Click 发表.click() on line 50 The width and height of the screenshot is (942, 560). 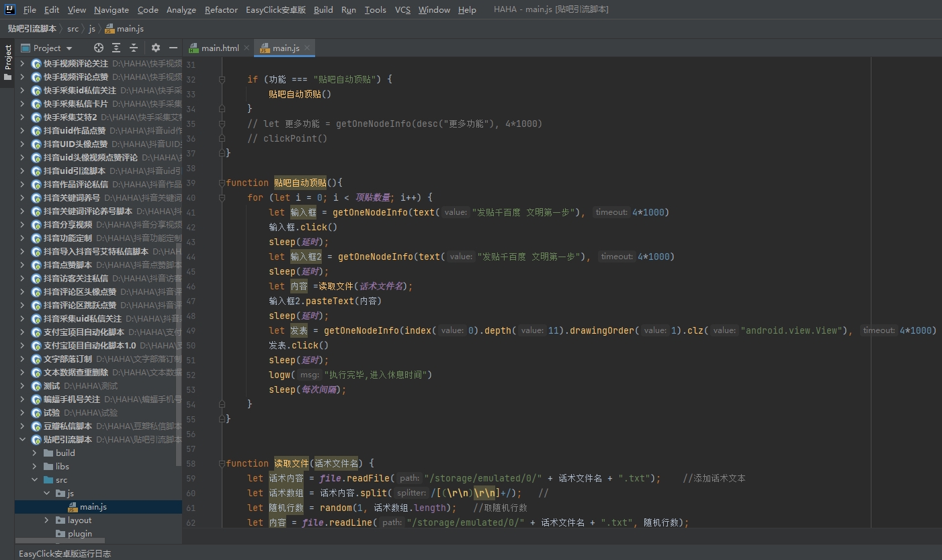[x=299, y=345]
